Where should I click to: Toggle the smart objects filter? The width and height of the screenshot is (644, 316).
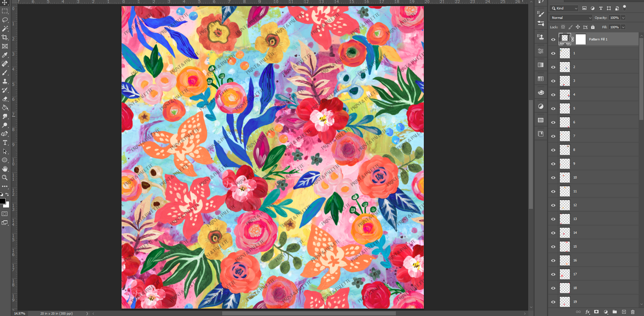(617, 8)
